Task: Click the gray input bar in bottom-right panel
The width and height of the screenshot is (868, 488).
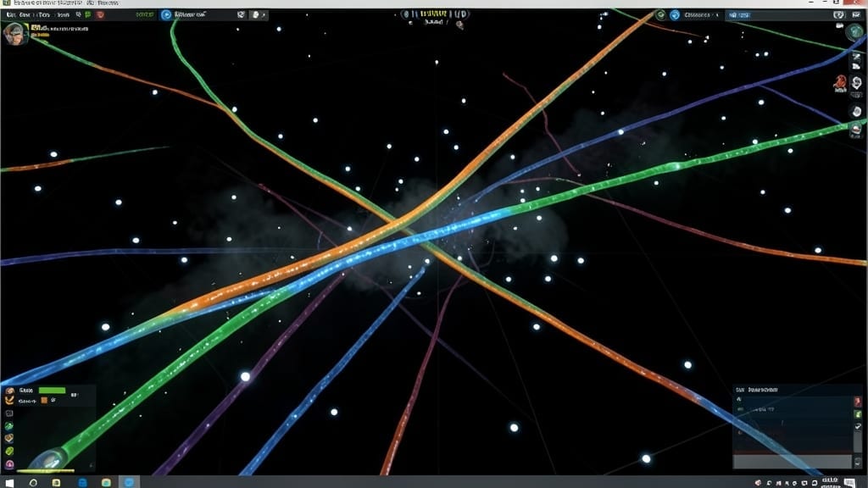Action: coord(793,462)
